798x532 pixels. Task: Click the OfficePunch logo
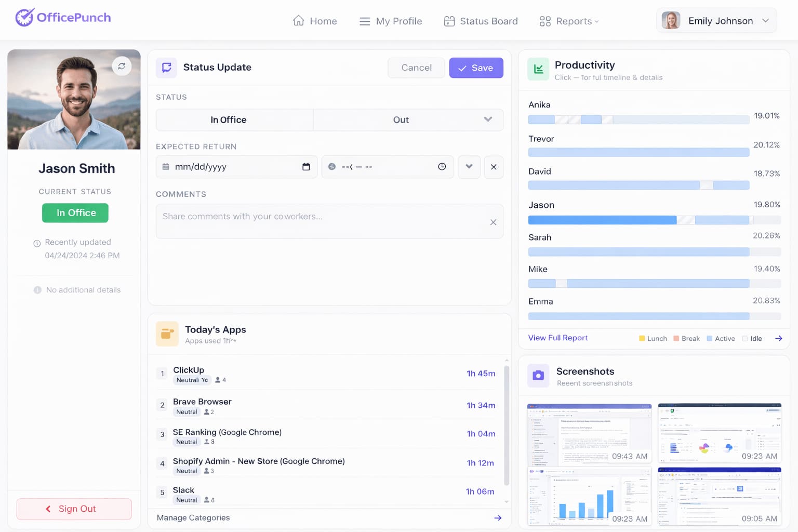point(63,18)
